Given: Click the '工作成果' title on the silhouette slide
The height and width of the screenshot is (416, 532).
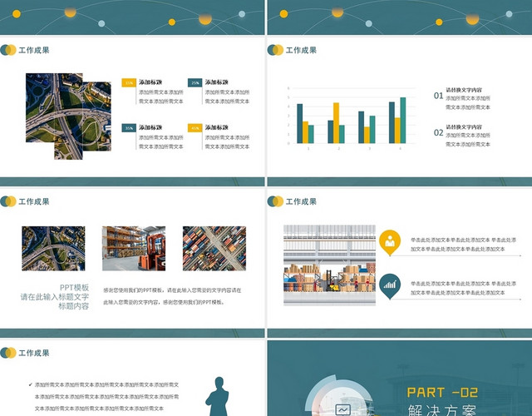Looking at the screenshot, I should pos(34,353).
